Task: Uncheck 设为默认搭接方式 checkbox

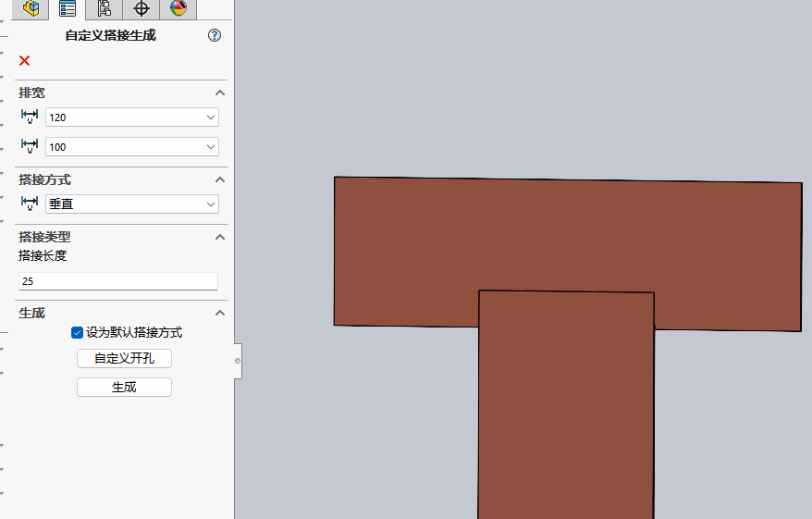Action: coord(77,332)
